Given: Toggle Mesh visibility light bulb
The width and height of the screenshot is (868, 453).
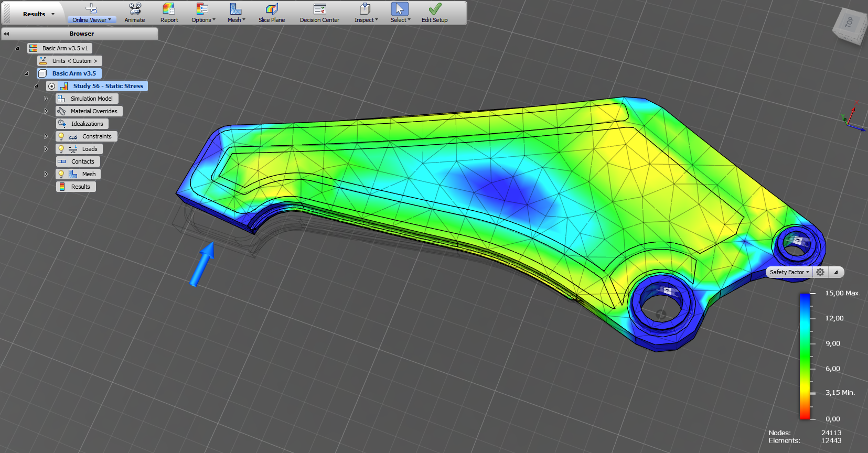Looking at the screenshot, I should pyautogui.click(x=61, y=174).
